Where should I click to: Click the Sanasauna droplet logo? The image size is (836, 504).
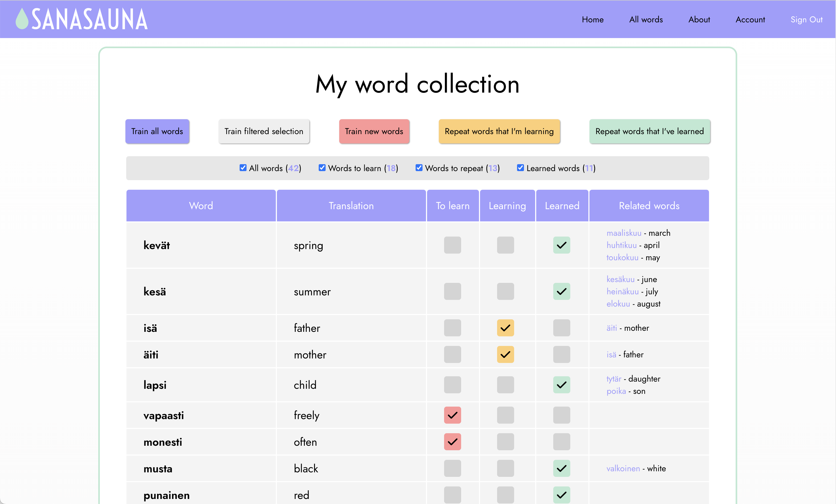(22, 19)
